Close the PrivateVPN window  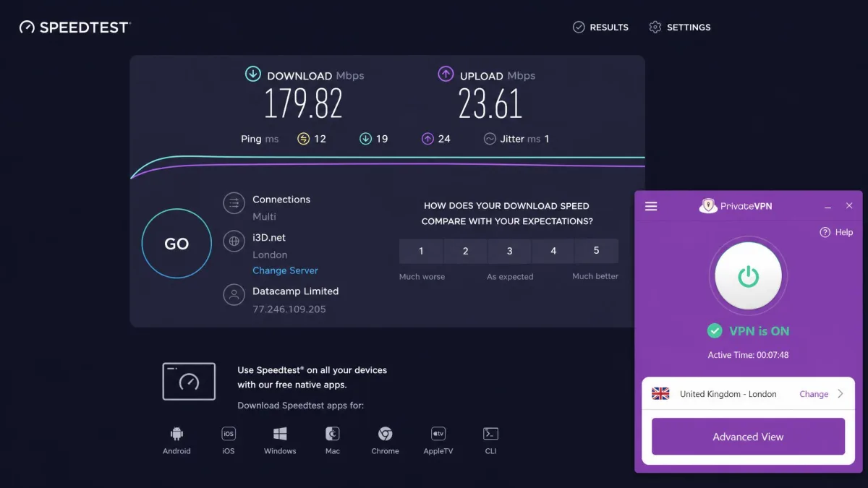tap(849, 206)
